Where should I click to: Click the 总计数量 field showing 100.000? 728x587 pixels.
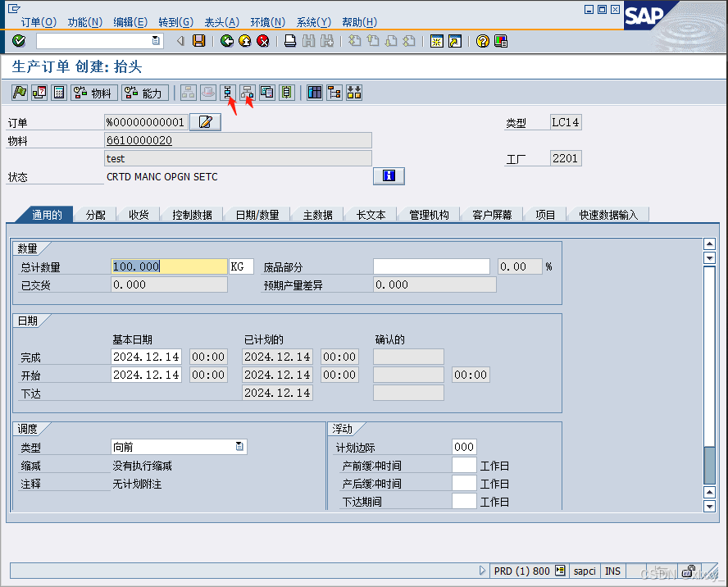click(x=170, y=266)
